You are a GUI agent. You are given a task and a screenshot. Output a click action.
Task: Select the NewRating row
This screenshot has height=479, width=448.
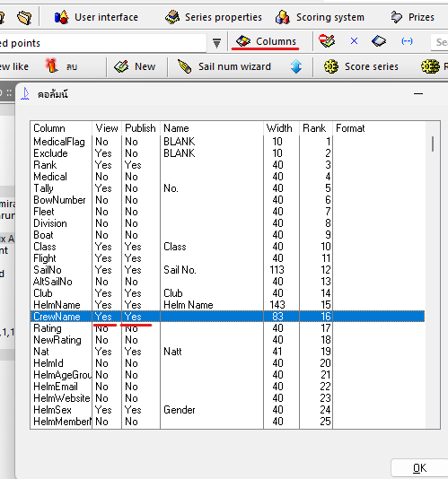[227, 340]
